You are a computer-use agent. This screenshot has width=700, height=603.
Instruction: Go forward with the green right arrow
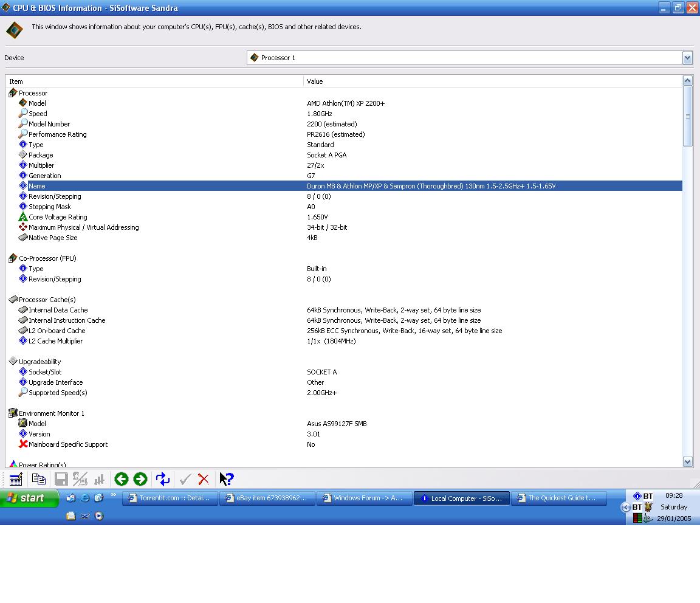click(140, 479)
